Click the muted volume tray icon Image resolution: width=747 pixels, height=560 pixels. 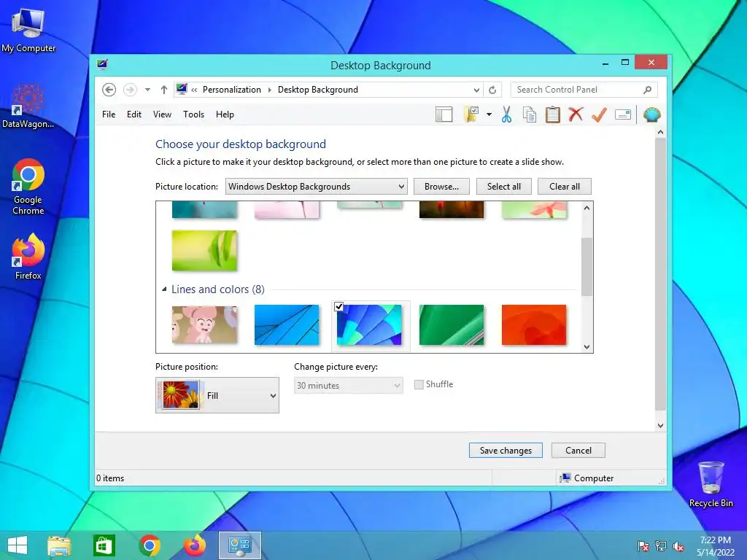pyautogui.click(x=678, y=546)
